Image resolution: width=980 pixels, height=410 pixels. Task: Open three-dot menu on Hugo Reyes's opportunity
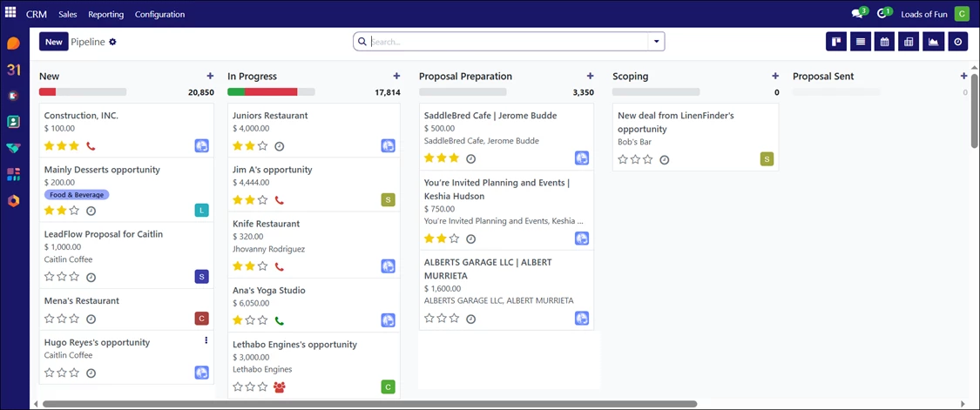click(x=206, y=340)
